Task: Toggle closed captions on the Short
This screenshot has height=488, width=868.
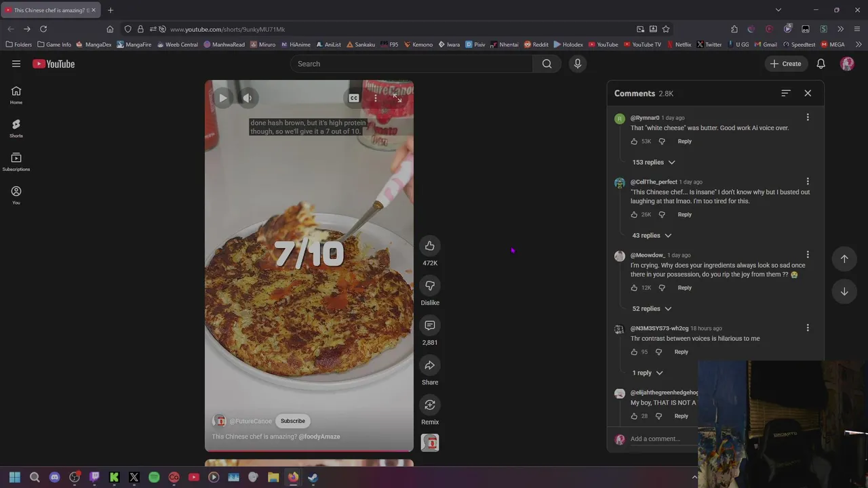Action: click(x=354, y=98)
